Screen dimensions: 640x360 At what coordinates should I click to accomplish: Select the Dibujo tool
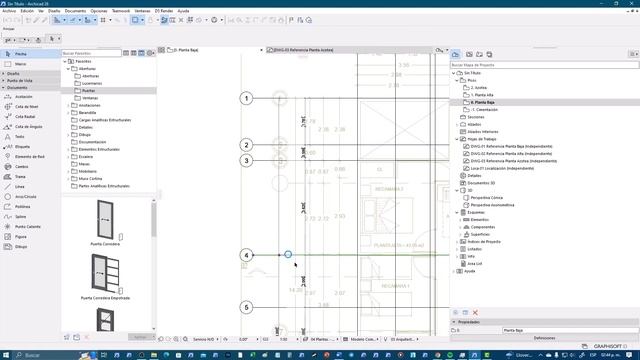click(x=30, y=247)
